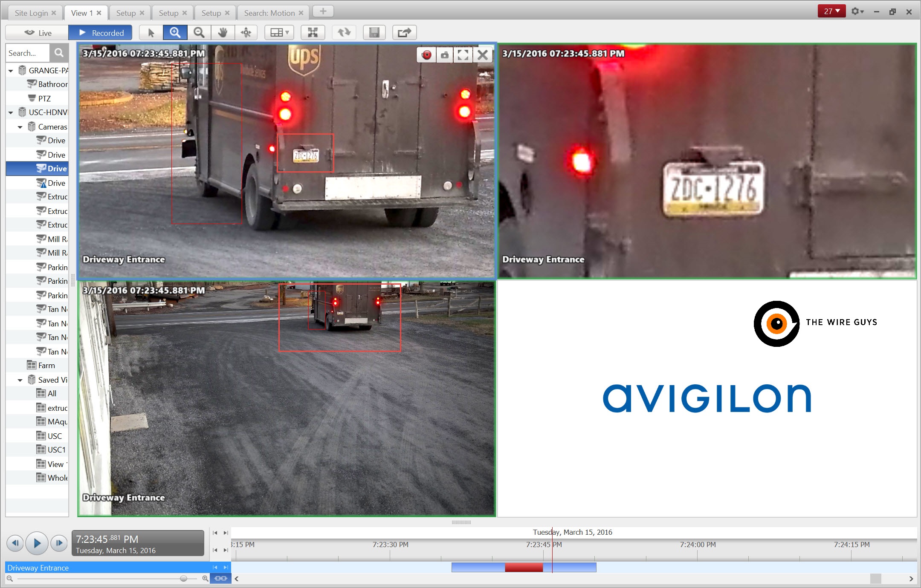
Task: Step forward one frame
Action: click(59, 543)
